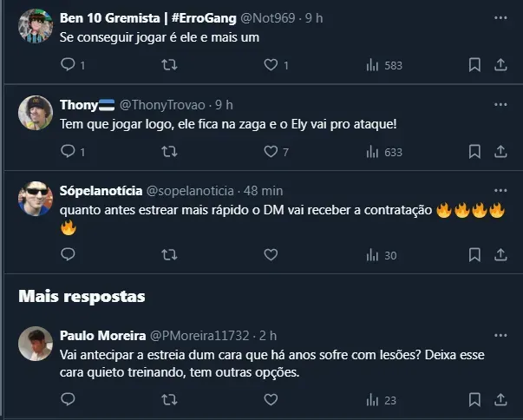Click Sópelanotícia's profile avatar

coord(36,199)
